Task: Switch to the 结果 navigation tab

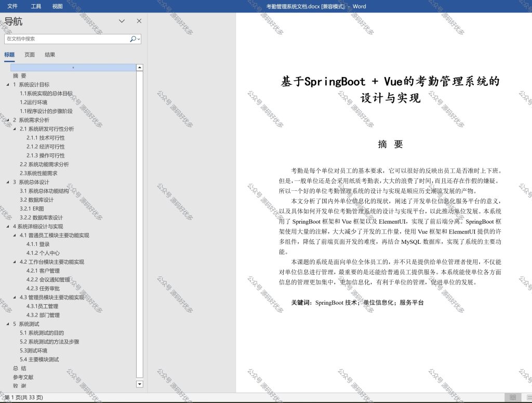Action: pyautogui.click(x=50, y=55)
